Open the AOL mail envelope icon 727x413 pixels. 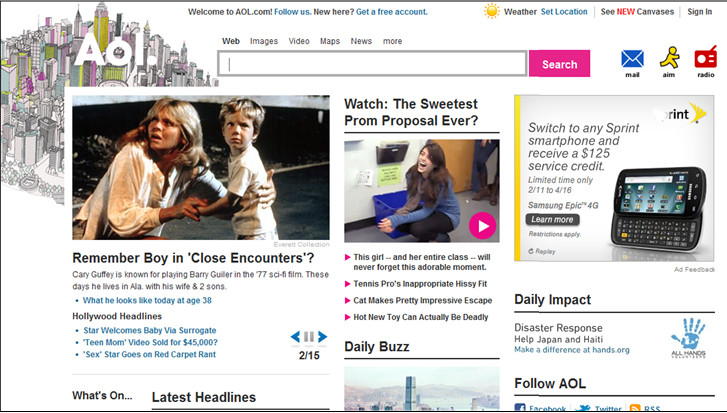pos(632,59)
